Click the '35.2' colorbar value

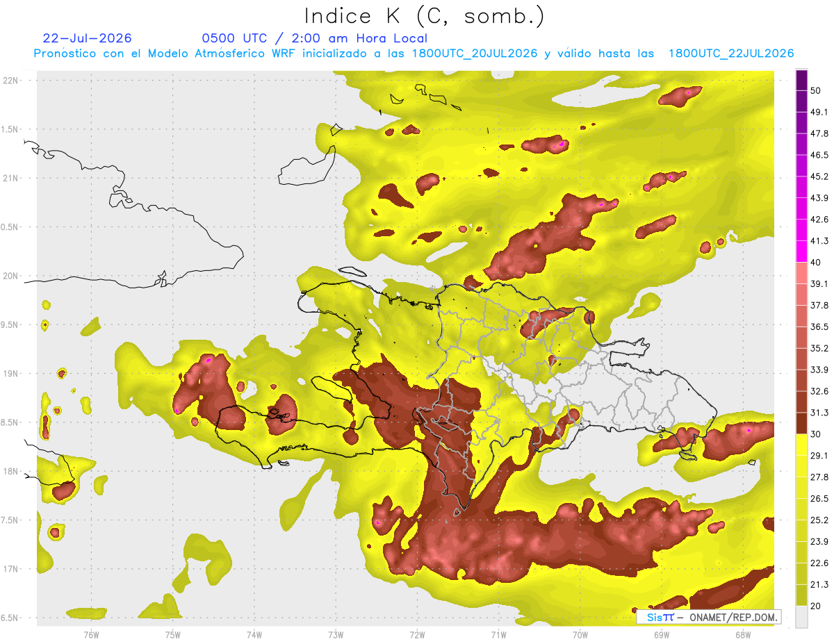pyautogui.click(x=819, y=348)
